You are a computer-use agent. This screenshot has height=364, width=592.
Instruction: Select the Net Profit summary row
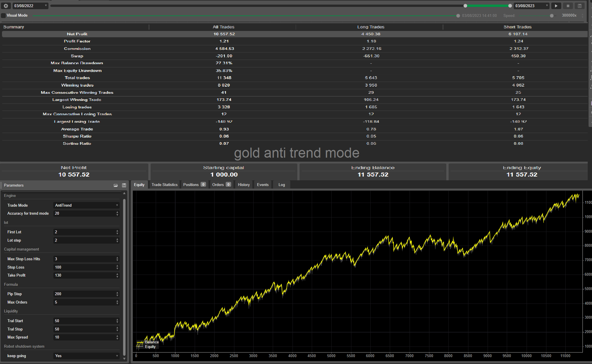tap(295, 34)
